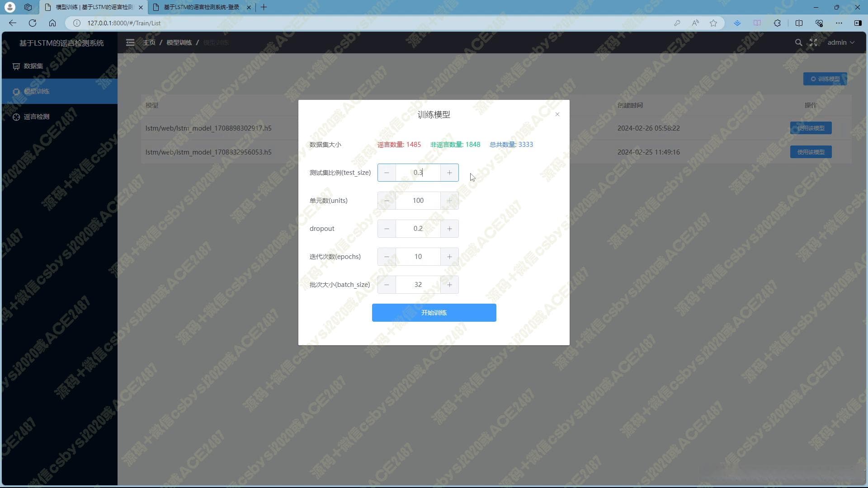The width and height of the screenshot is (868, 488).
Task: Add this page to favorites
Action: (x=713, y=23)
